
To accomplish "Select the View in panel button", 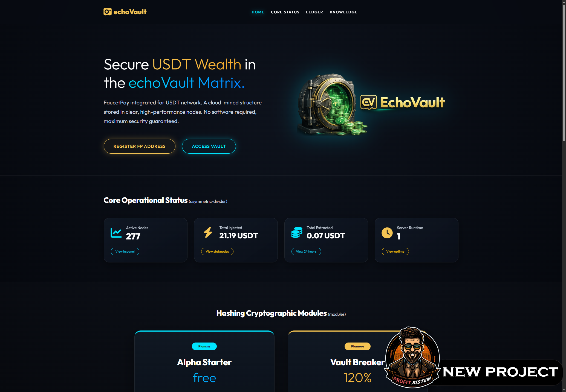I will coord(125,251).
